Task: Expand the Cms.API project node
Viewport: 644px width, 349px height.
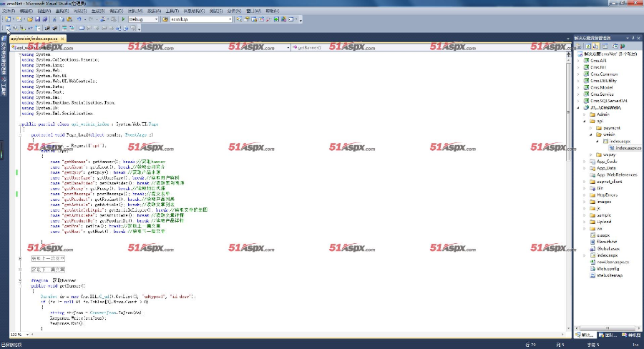Action: [579, 61]
